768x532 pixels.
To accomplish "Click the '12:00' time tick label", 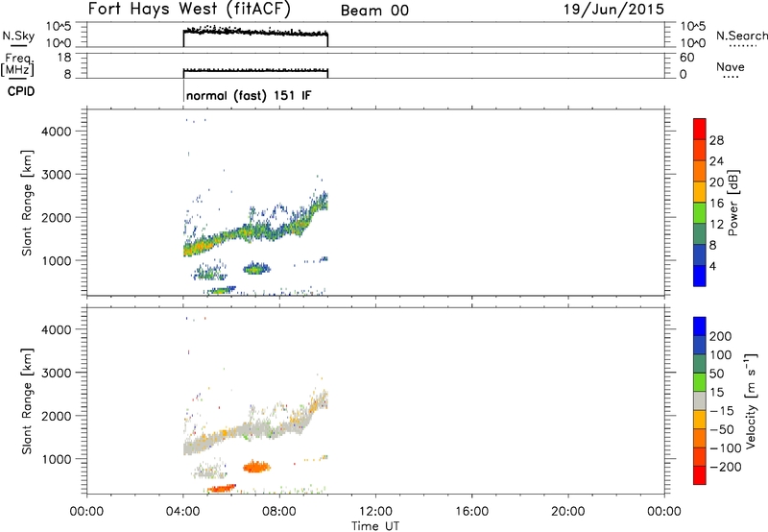I will tap(375, 512).
